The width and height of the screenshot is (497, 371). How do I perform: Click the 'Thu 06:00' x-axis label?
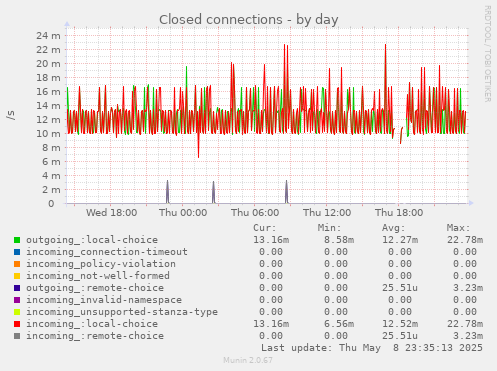(255, 213)
